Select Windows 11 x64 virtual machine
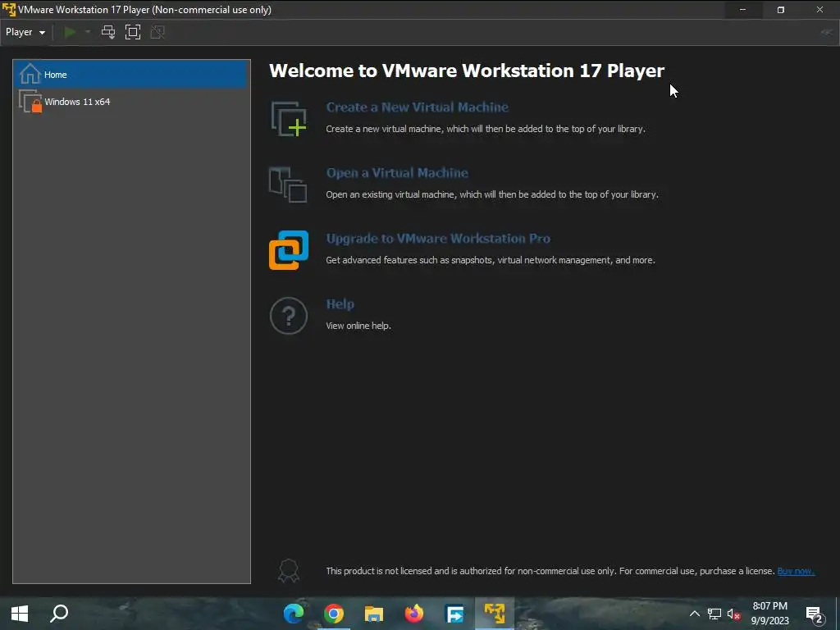Screen dimensions: 840x630 coord(131,101)
